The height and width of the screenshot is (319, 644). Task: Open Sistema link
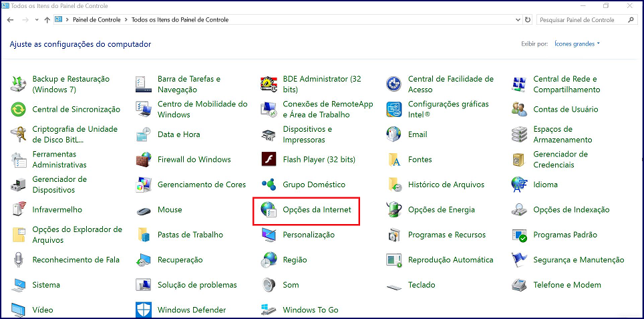pyautogui.click(x=46, y=285)
